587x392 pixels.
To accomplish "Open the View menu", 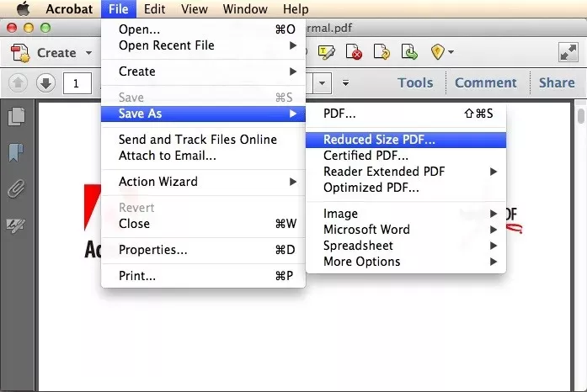I will (x=195, y=8).
